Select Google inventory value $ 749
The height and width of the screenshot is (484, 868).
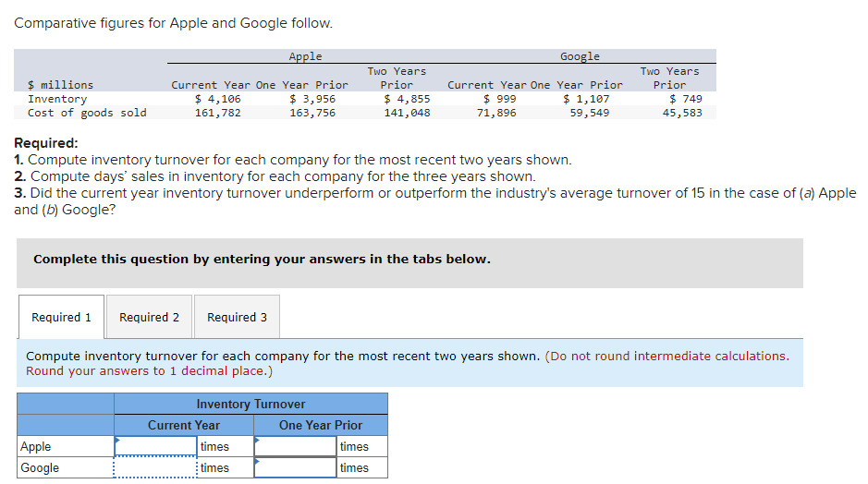[685, 99]
